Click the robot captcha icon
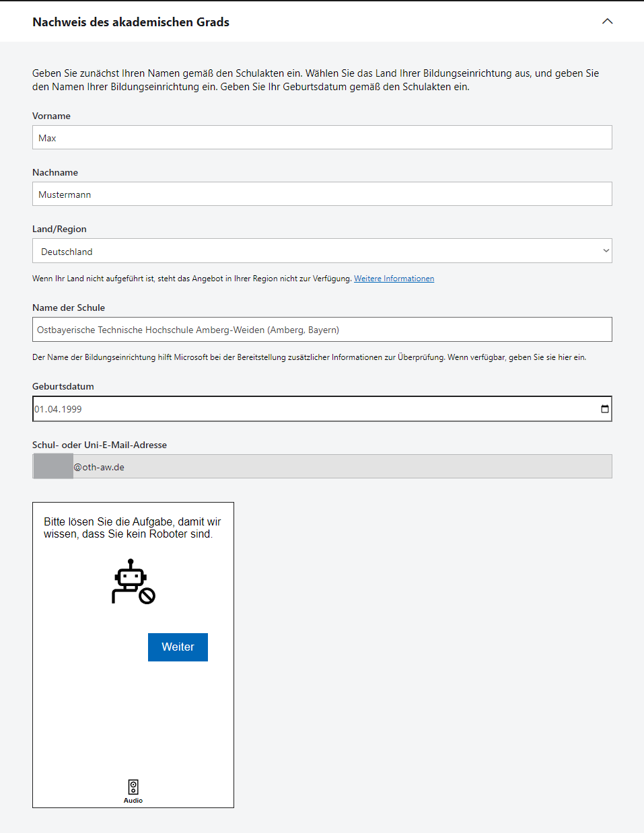Image resolution: width=644 pixels, height=833 pixels. [x=133, y=581]
